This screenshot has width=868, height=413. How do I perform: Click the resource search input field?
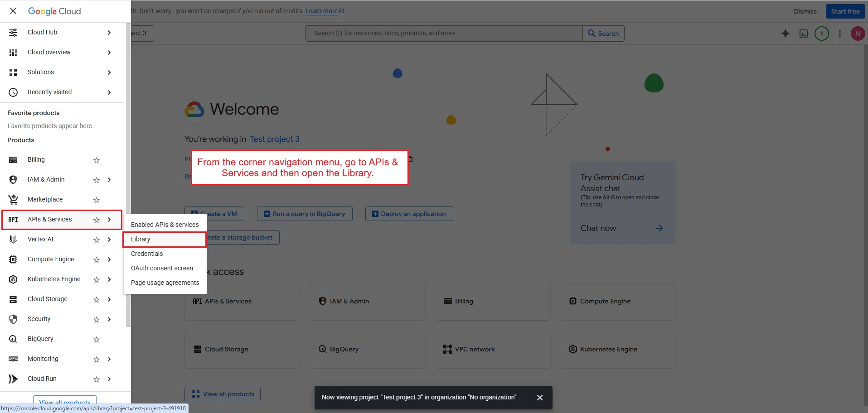coord(444,34)
